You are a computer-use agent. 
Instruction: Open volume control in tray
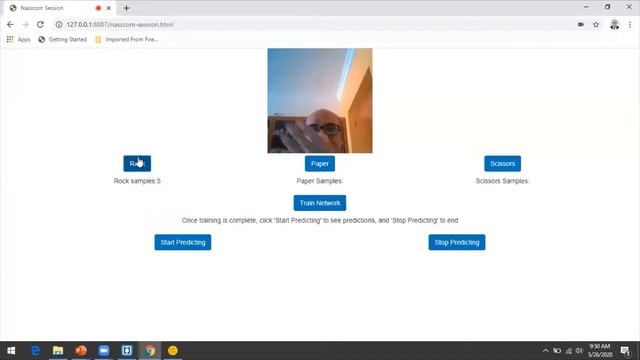click(x=579, y=351)
